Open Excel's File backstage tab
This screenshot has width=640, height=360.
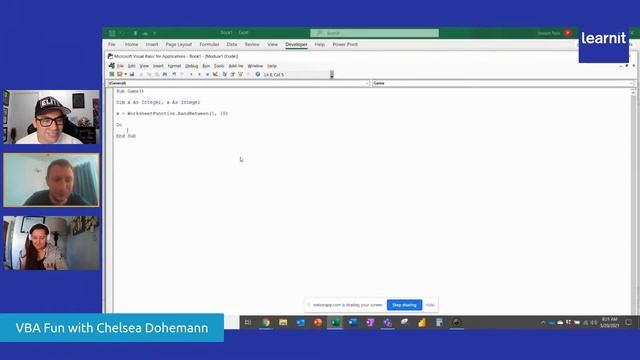click(x=111, y=44)
